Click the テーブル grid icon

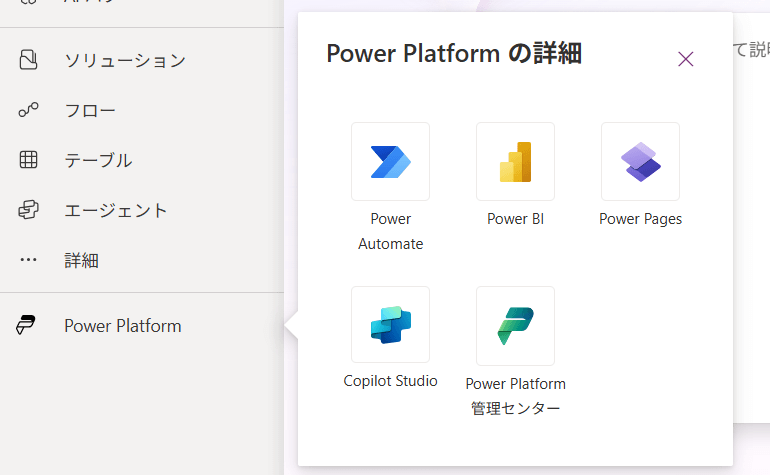[28, 160]
